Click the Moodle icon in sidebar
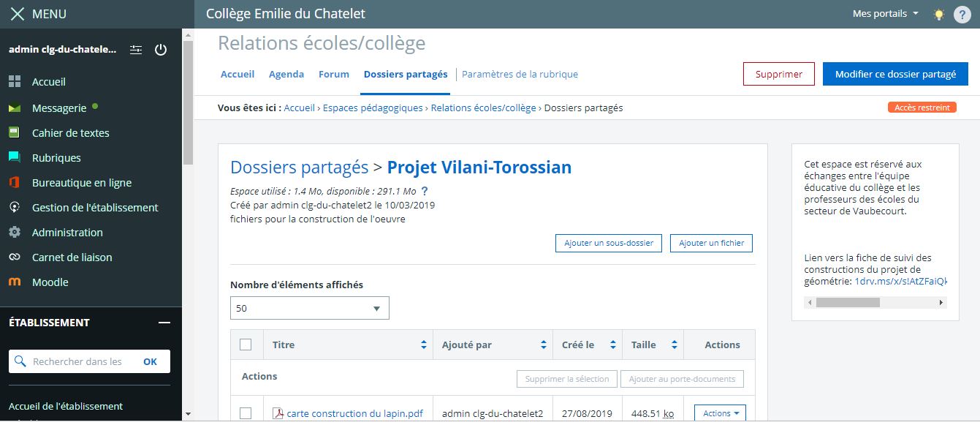The height and width of the screenshot is (425, 980). [x=15, y=282]
